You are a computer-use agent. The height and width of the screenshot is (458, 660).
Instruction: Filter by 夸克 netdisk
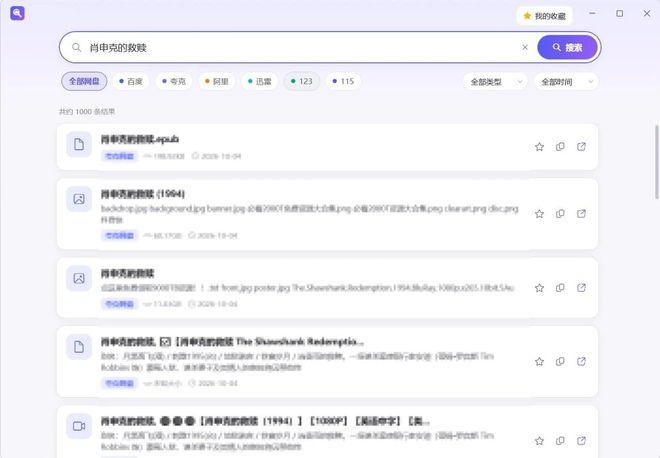174,81
